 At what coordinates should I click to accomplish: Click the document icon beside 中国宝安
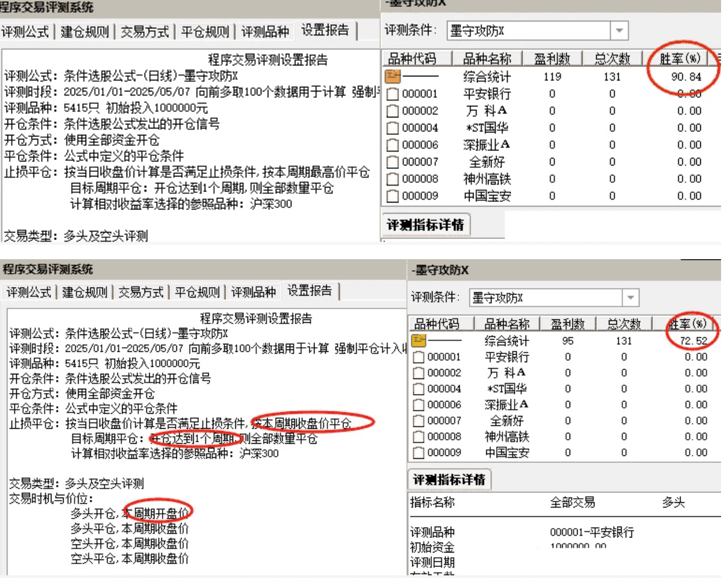point(392,196)
